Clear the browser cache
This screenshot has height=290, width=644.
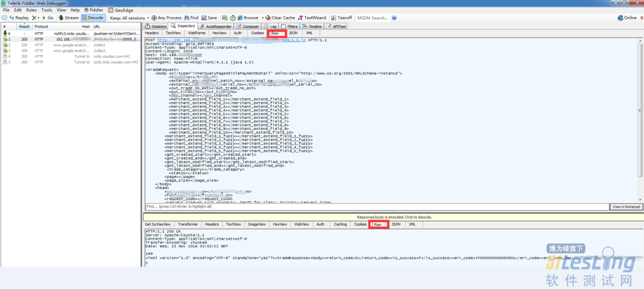(x=280, y=18)
